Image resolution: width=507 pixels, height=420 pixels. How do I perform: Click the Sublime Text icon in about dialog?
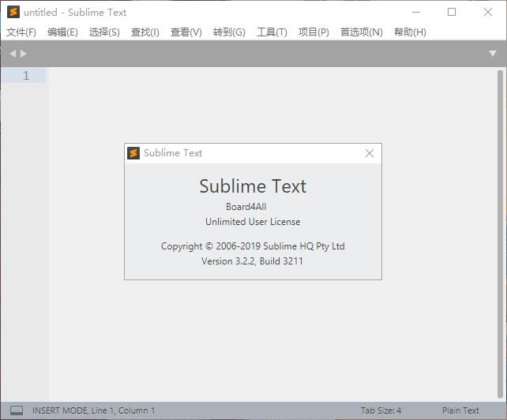click(x=133, y=153)
